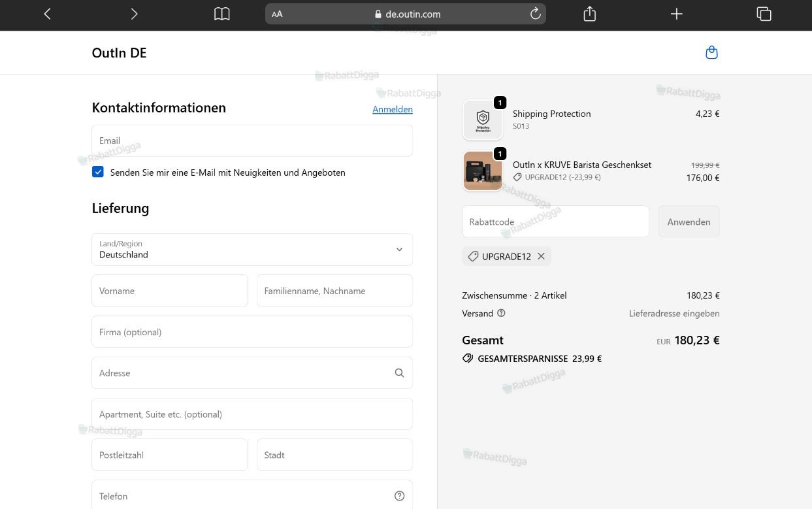
Task: Click the Versand help question icon
Action: pyautogui.click(x=501, y=313)
